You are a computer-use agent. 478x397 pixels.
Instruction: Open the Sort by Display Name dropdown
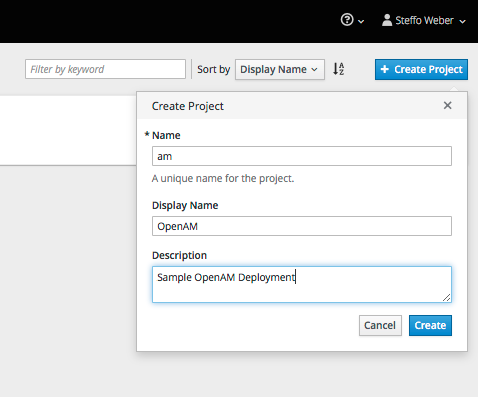[280, 69]
